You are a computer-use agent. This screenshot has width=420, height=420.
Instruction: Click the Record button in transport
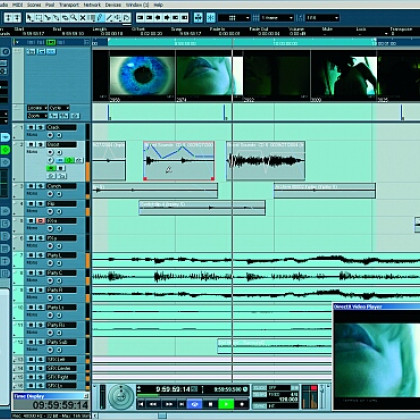(x=242, y=404)
